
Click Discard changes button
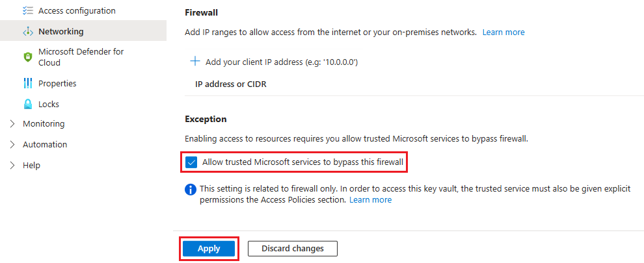pos(293,249)
